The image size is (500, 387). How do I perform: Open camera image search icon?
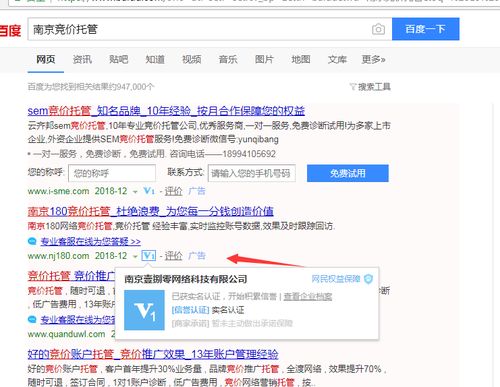coord(378,29)
